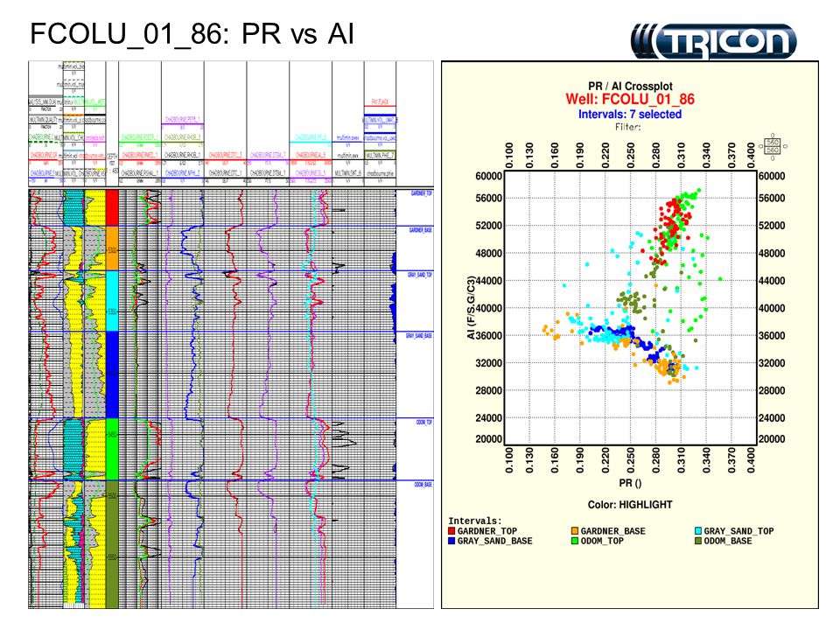This screenshot has height=630, width=840.
Task: Click the cyan GRAY_SAND_TOP legend swatch
Action: (x=698, y=531)
